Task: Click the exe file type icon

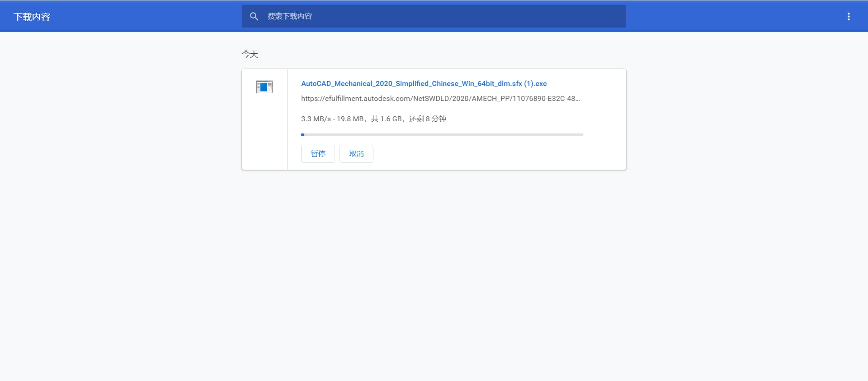Action: click(264, 86)
